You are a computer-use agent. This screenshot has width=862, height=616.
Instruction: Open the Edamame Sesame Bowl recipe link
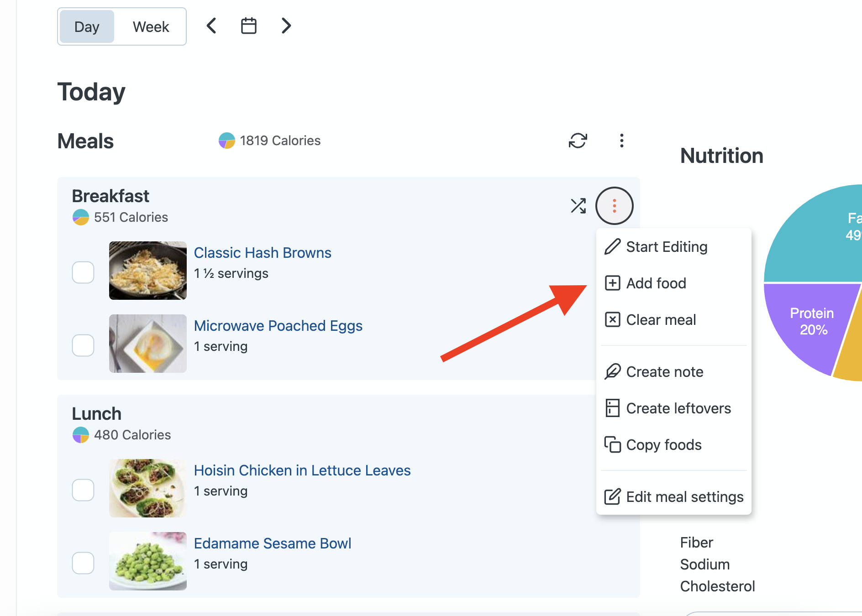pos(273,543)
